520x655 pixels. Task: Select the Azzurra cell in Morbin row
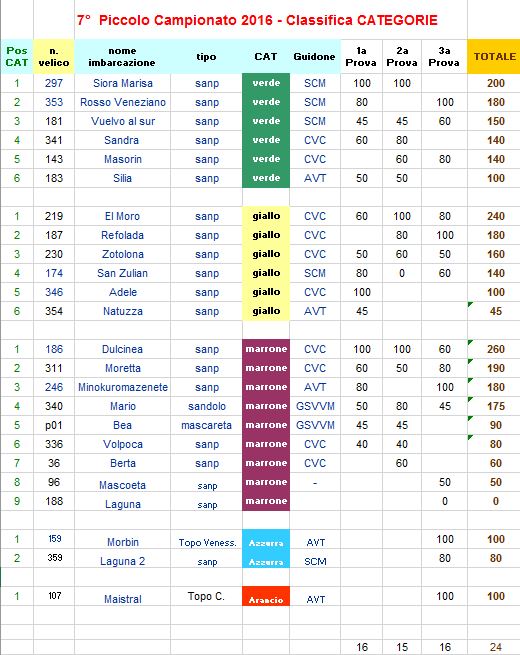266,539
